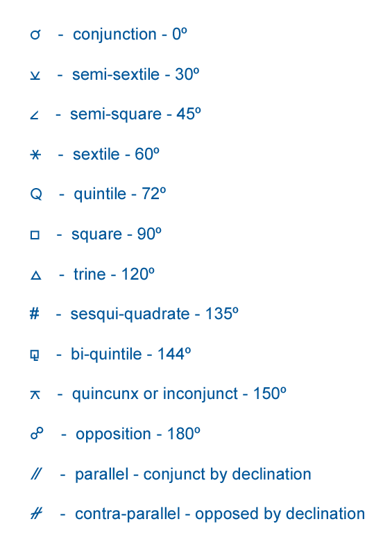Click the conjunction glyph symbol
Viewport: 392px width, 551px height.
[x=35, y=35]
